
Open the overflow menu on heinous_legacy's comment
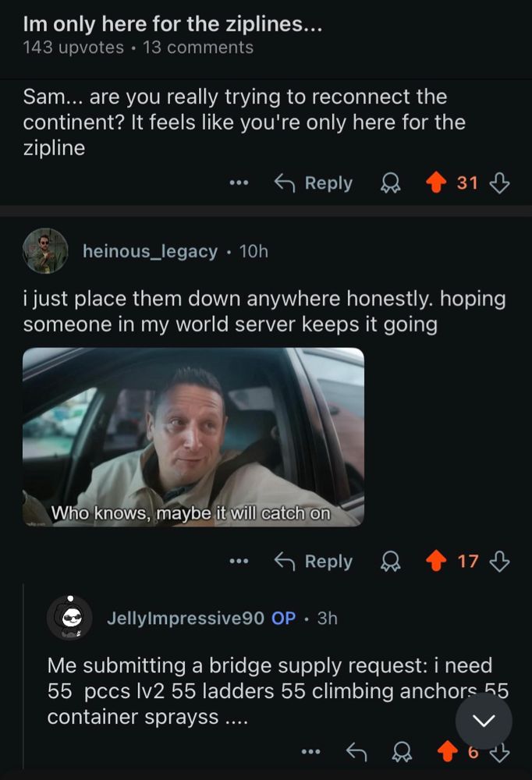[x=239, y=561]
